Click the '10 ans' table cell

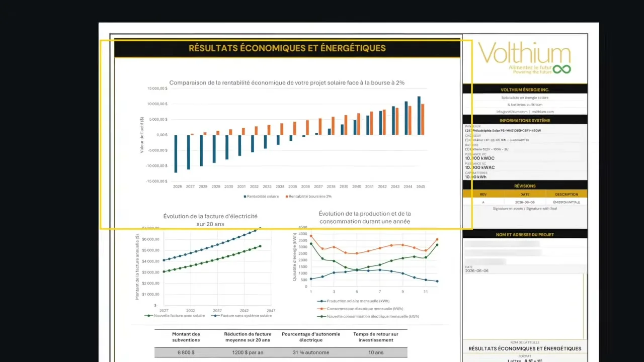(x=376, y=352)
